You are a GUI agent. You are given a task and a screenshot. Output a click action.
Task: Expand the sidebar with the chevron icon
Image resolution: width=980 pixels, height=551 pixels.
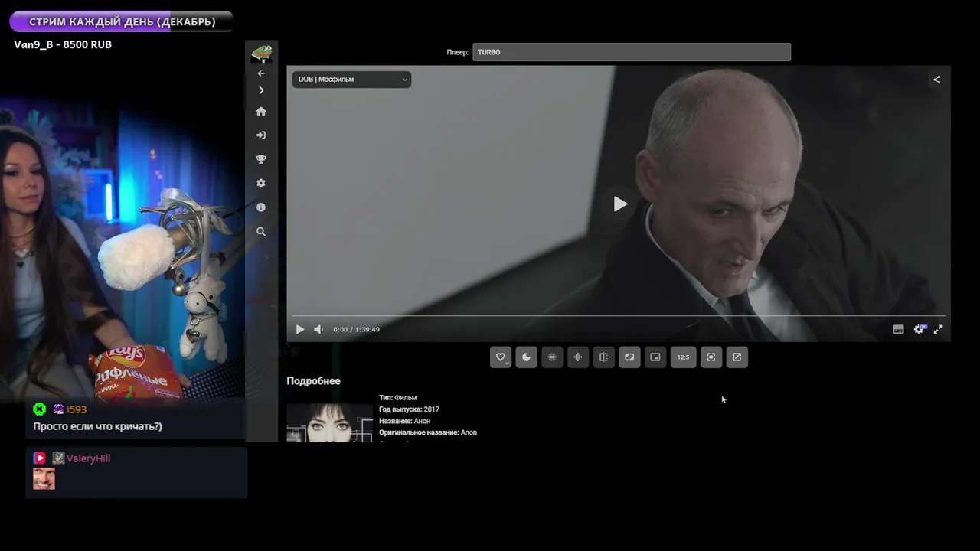261,90
